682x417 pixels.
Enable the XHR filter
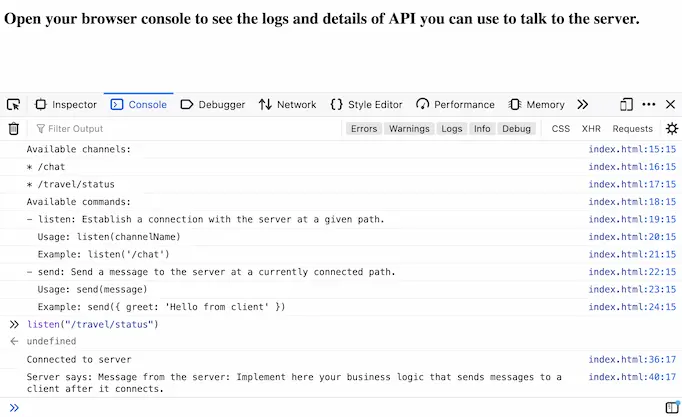pos(591,128)
